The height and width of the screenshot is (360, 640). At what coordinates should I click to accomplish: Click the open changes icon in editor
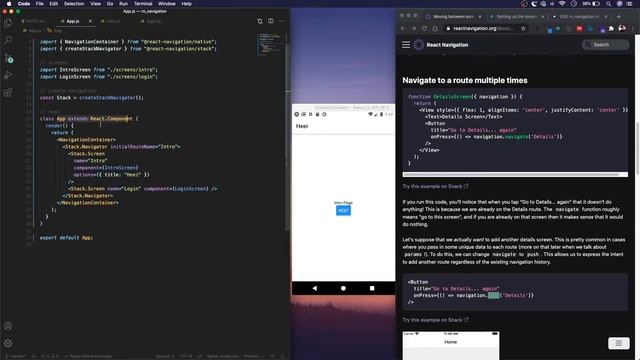260,21
